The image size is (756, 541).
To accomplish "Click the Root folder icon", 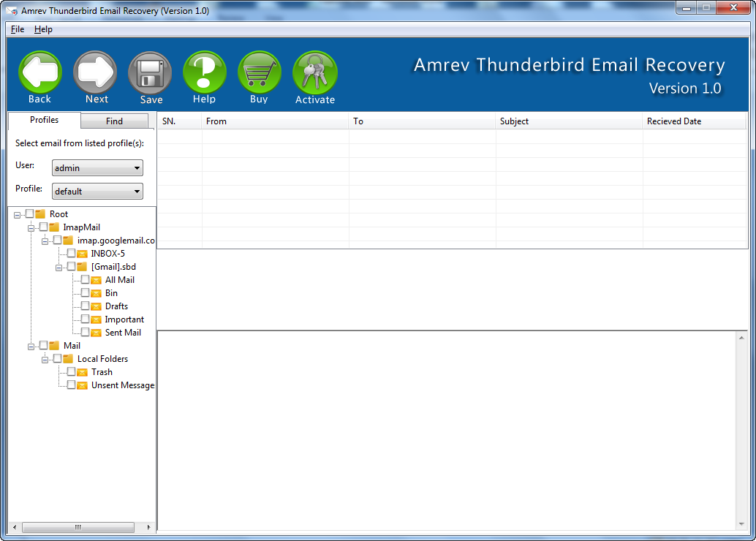I will pos(40,213).
